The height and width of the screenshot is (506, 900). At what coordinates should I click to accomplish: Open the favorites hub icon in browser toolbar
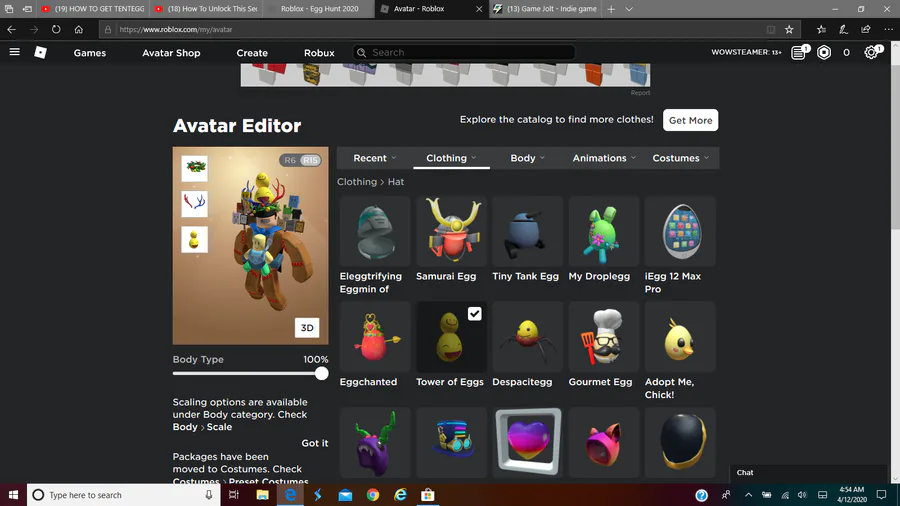pyautogui.click(x=821, y=29)
